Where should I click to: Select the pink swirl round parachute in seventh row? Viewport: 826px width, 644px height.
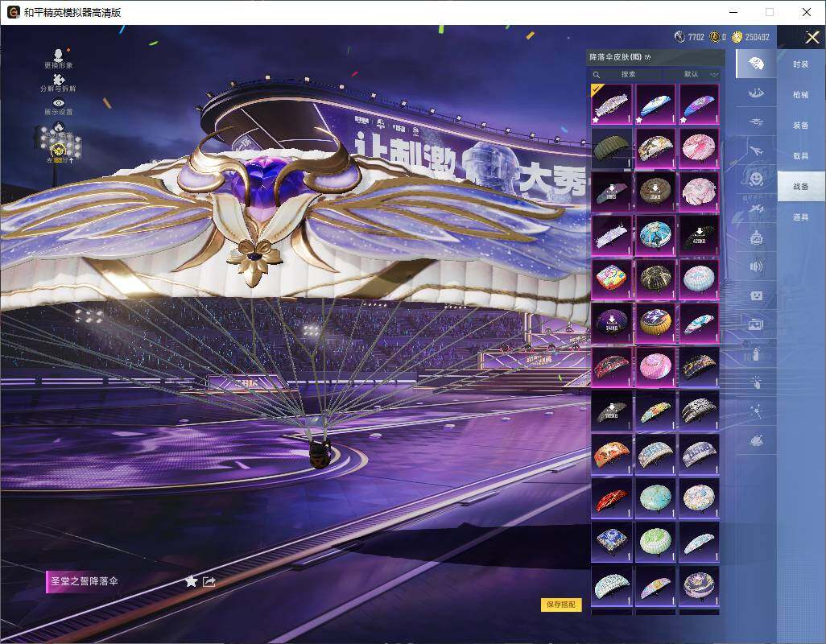[655, 366]
